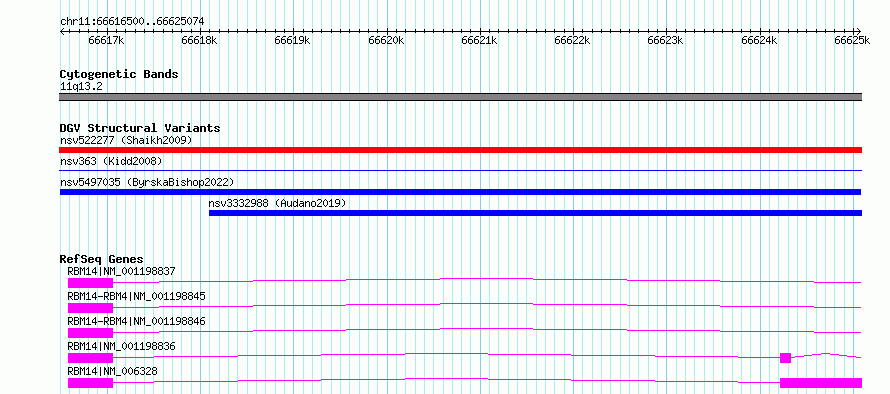Click the left exon of RBM14 NM_001198837
890x394 pixels.
click(x=90, y=283)
